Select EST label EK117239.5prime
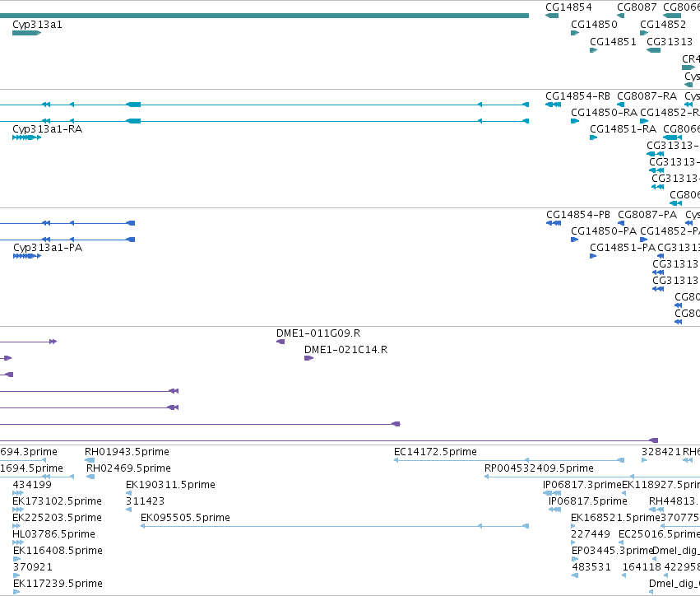The image size is (700, 596). [x=58, y=584]
